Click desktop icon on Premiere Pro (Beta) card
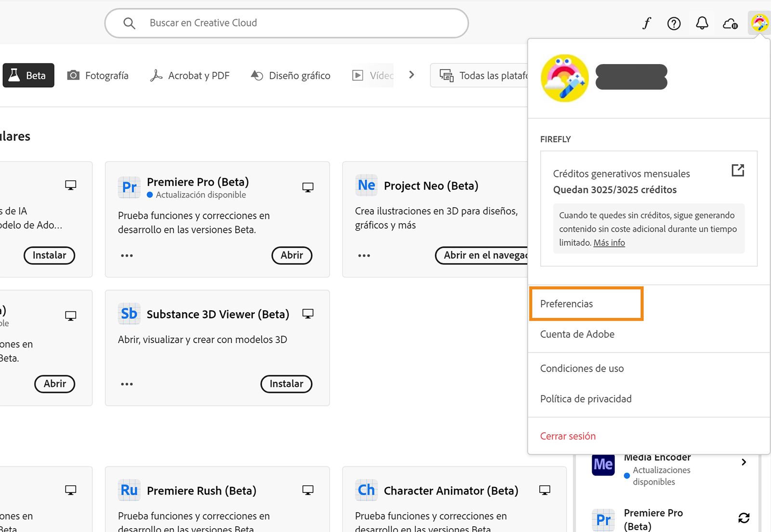Viewport: 771px width, 532px height. point(308,187)
